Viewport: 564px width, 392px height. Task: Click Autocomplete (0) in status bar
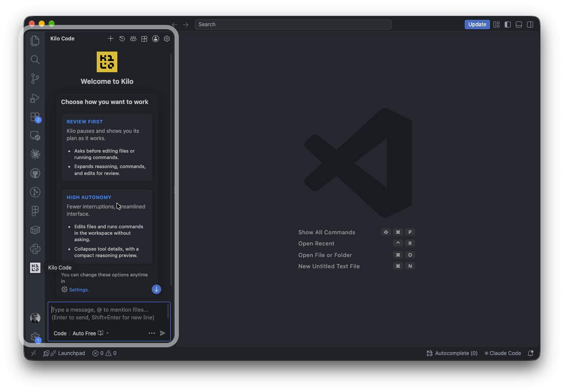pyautogui.click(x=452, y=353)
